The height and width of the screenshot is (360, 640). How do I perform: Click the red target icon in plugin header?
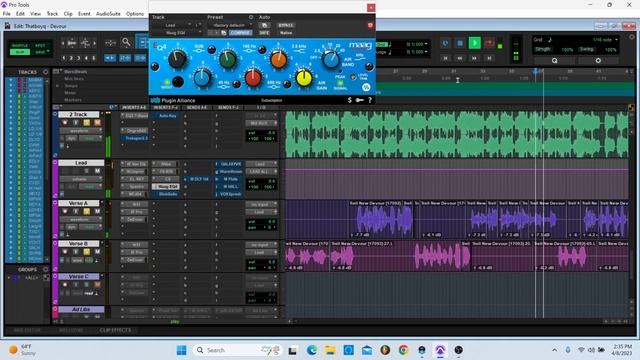(370, 25)
